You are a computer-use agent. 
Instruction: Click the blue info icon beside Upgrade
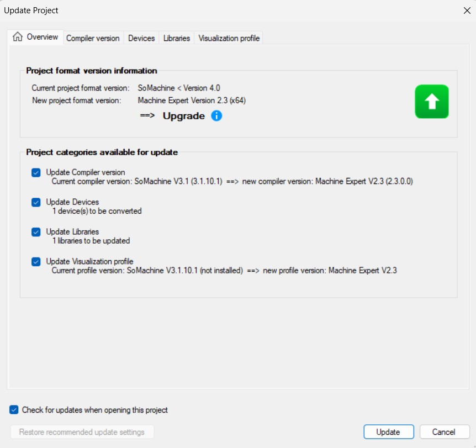pyautogui.click(x=217, y=116)
